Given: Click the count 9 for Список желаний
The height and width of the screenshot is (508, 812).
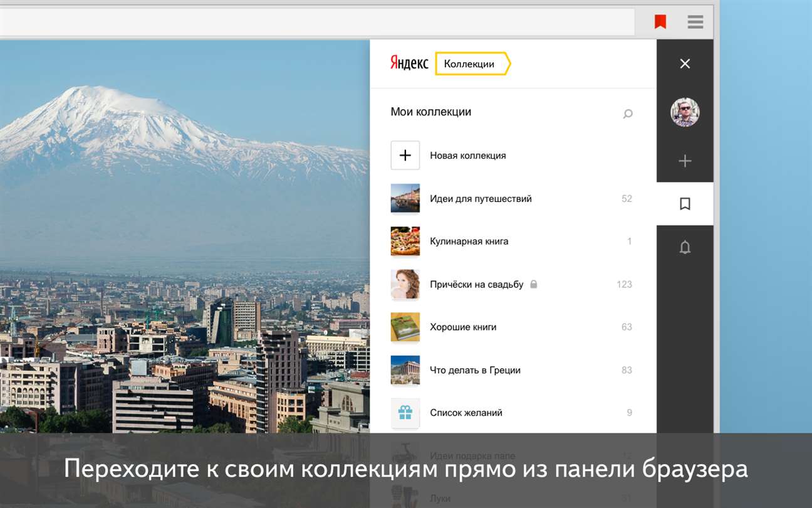Looking at the screenshot, I should (630, 413).
